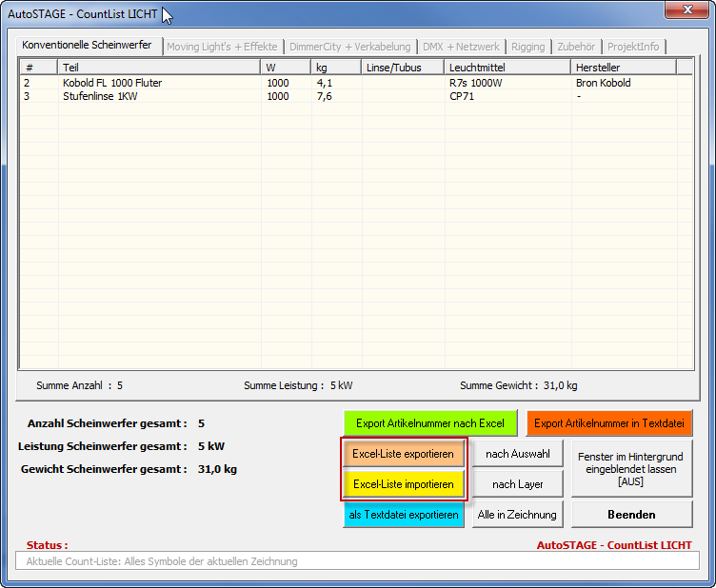The height and width of the screenshot is (588, 716).
Task: Click Alle in Zeichnung button
Action: tap(517, 515)
